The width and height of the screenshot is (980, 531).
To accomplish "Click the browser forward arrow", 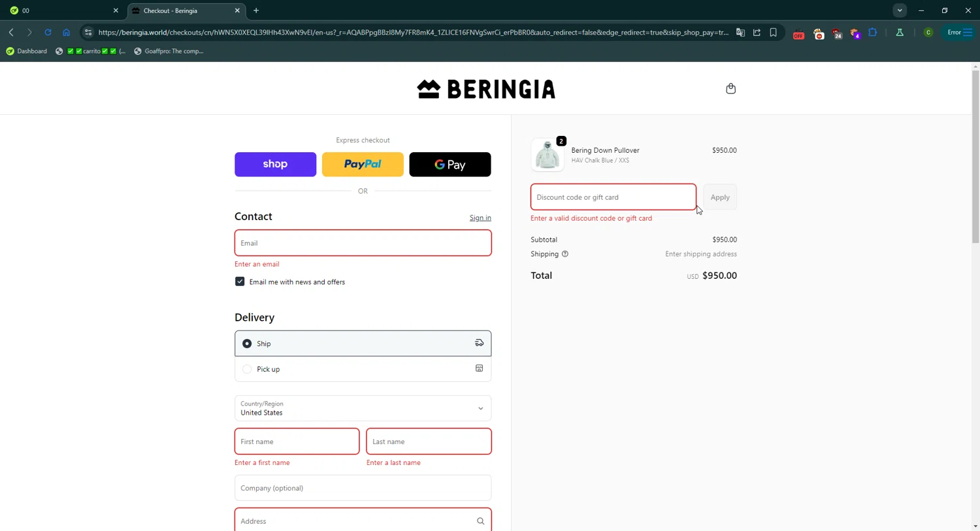I will [x=29, y=32].
